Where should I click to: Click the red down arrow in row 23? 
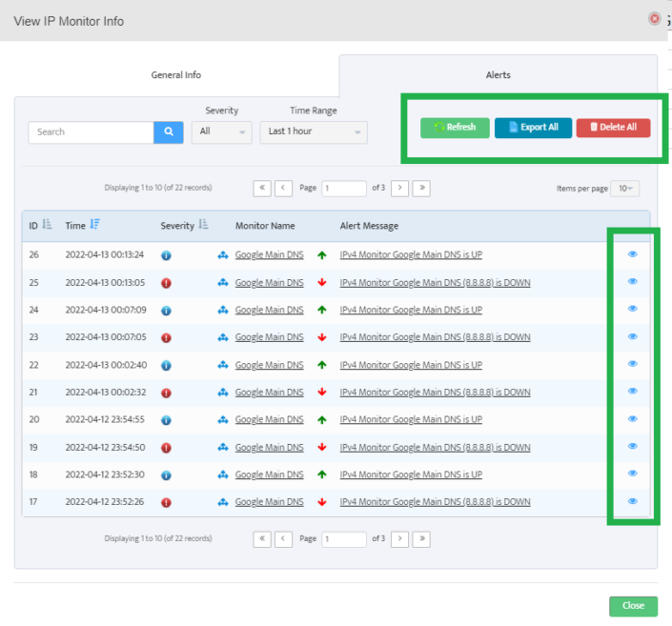[322, 337]
